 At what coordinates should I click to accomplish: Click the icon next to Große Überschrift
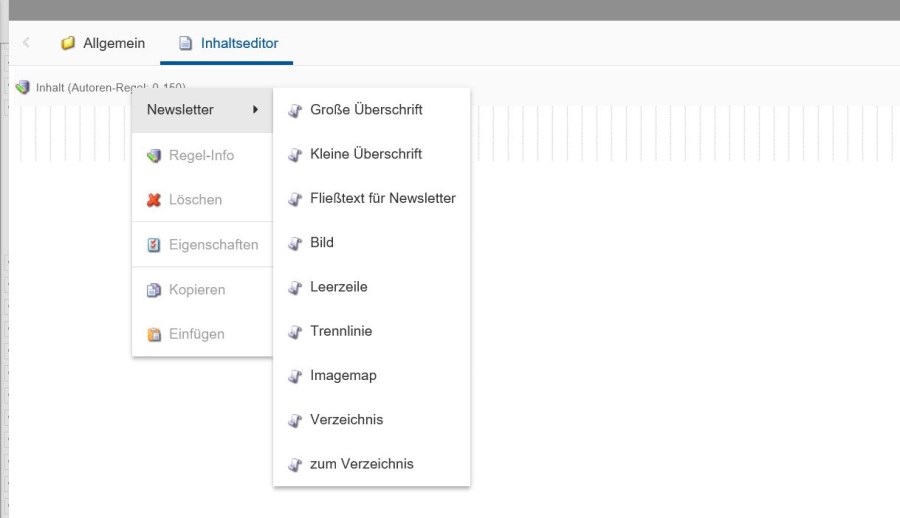(295, 110)
